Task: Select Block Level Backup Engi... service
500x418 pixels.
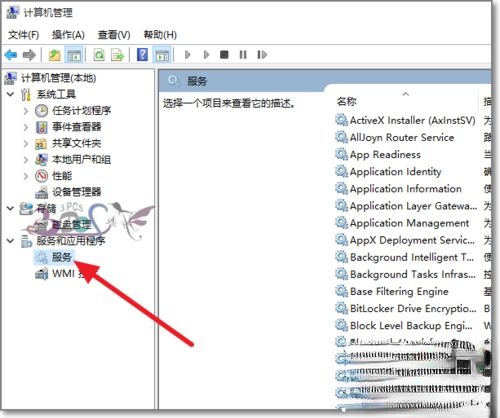Action: coord(411,325)
